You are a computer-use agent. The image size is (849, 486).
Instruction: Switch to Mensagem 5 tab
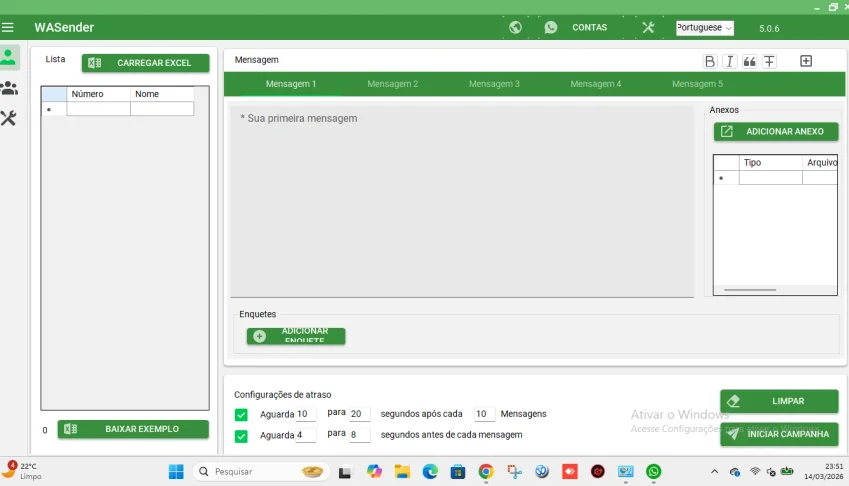697,84
